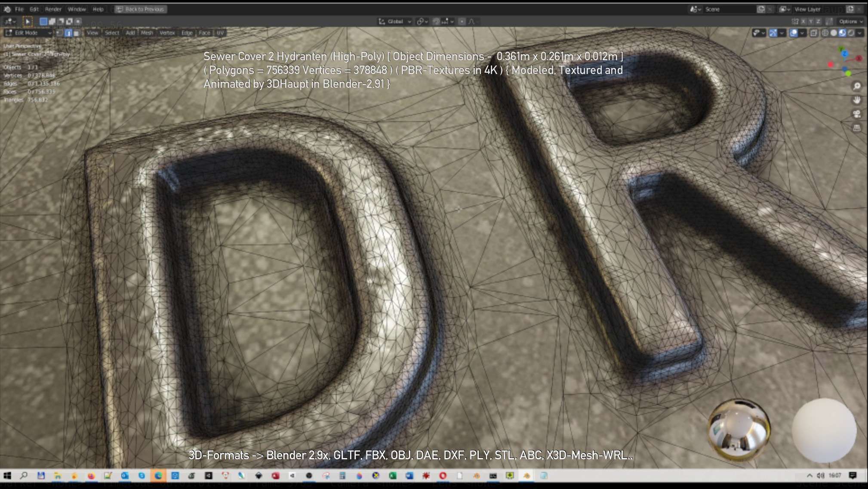
Task: Choose the Set New Selection mode icon
Action: point(43,21)
